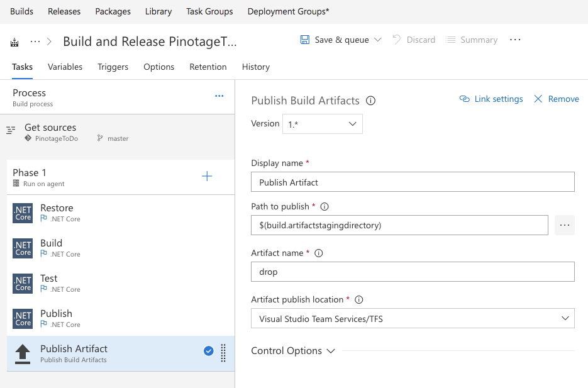
Task: Open the Artifact publish location dropdown
Action: point(413,319)
